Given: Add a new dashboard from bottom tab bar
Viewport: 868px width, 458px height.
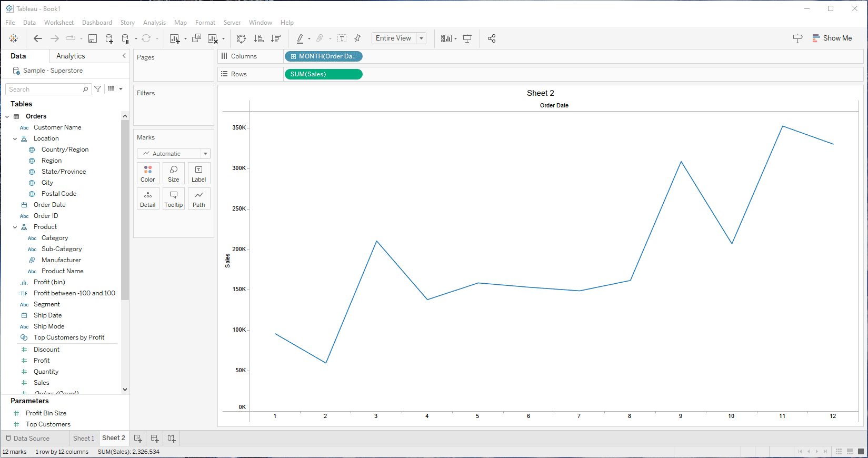Looking at the screenshot, I should click(x=155, y=439).
